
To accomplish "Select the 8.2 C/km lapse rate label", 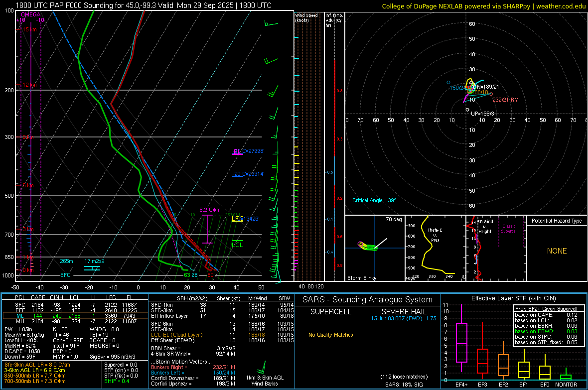I will pos(210,210).
